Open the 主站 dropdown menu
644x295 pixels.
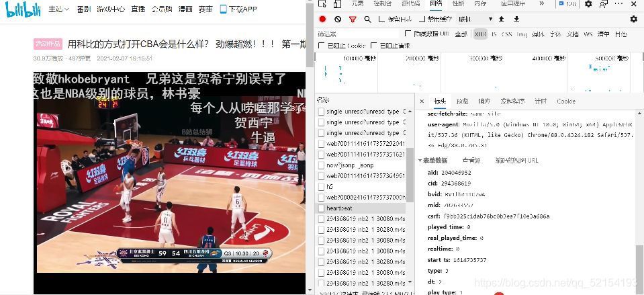(58, 9)
